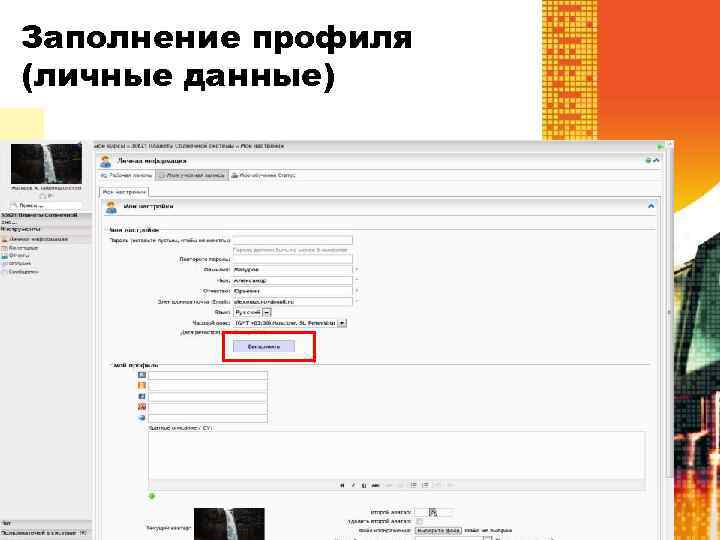The height and width of the screenshot is (540, 720).
Task: Click the user name text under the sidebar avatar
Action: click(46, 188)
